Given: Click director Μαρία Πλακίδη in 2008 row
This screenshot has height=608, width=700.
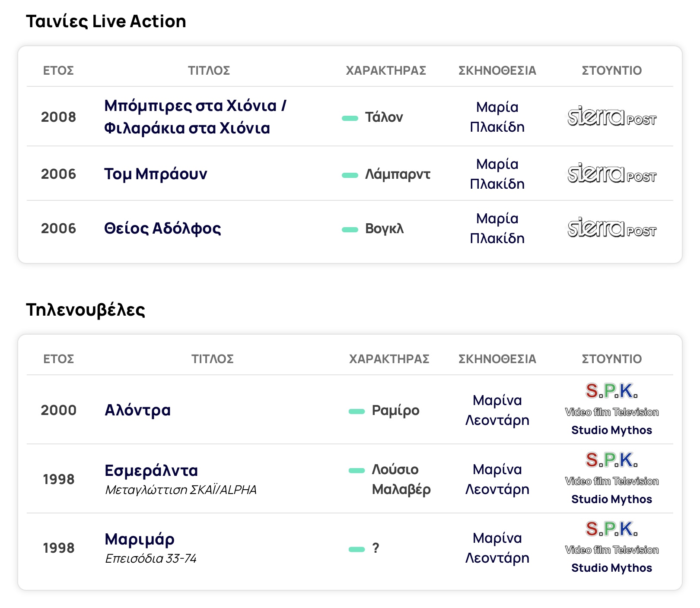Looking at the screenshot, I should pyautogui.click(x=497, y=117).
